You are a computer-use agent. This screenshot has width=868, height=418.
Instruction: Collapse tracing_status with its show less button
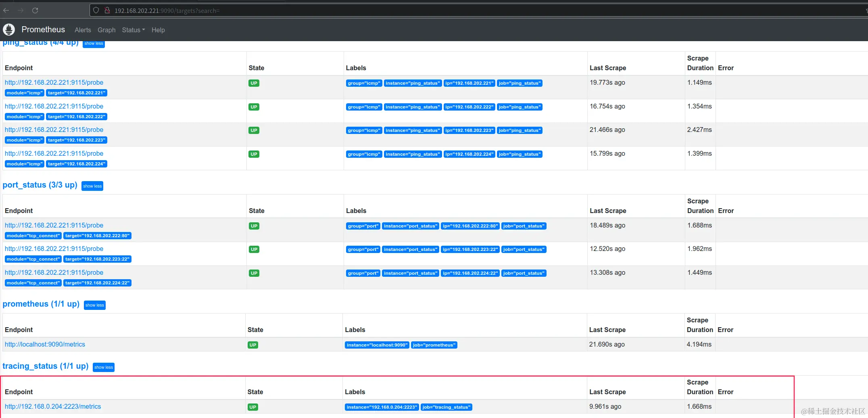(x=104, y=367)
